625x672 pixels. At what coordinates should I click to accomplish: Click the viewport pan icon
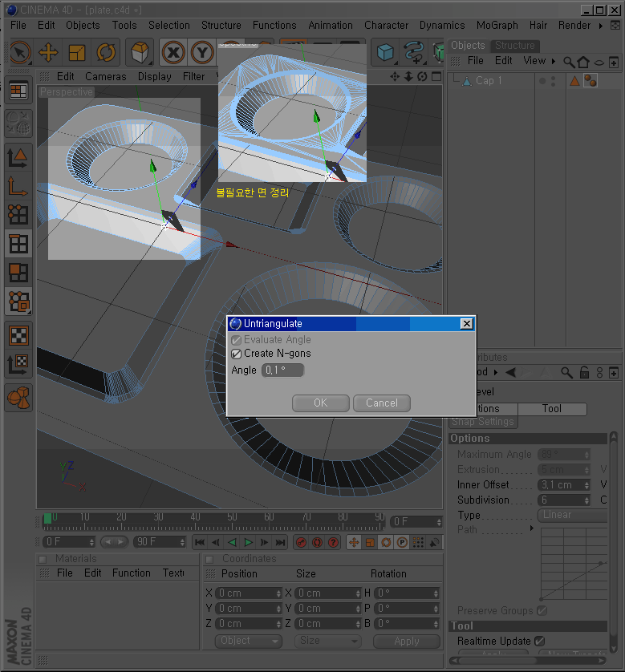click(395, 77)
